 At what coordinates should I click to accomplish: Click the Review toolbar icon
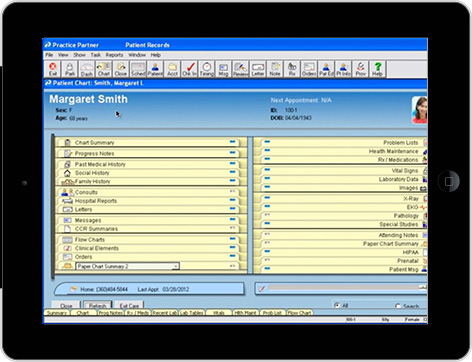pos(240,69)
